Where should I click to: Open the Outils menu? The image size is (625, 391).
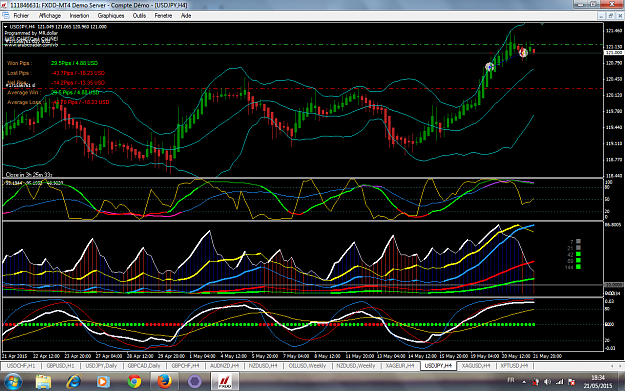coord(139,16)
